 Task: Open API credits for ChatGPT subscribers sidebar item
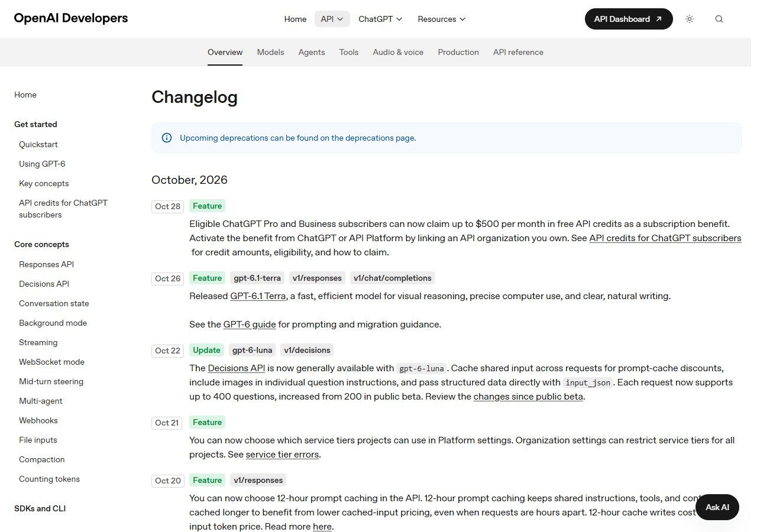pyautogui.click(x=63, y=209)
